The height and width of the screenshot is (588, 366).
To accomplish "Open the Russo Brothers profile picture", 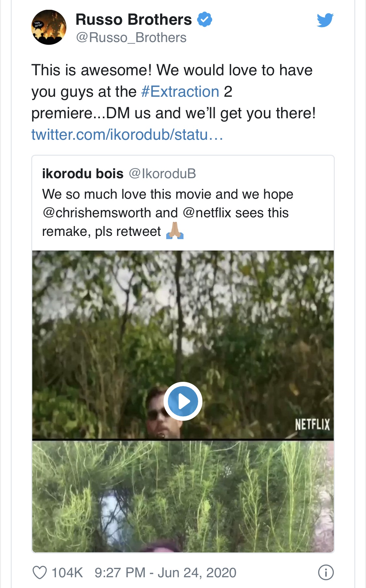I will tap(49, 27).
